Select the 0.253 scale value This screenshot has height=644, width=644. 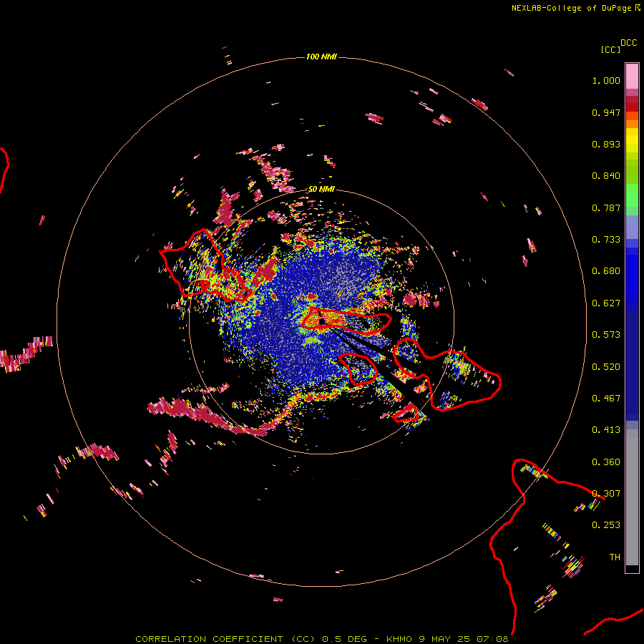[606, 525]
